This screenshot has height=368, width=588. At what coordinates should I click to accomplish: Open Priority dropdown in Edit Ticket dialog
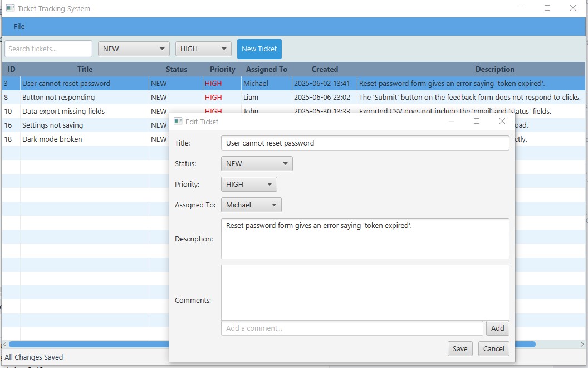click(x=249, y=185)
